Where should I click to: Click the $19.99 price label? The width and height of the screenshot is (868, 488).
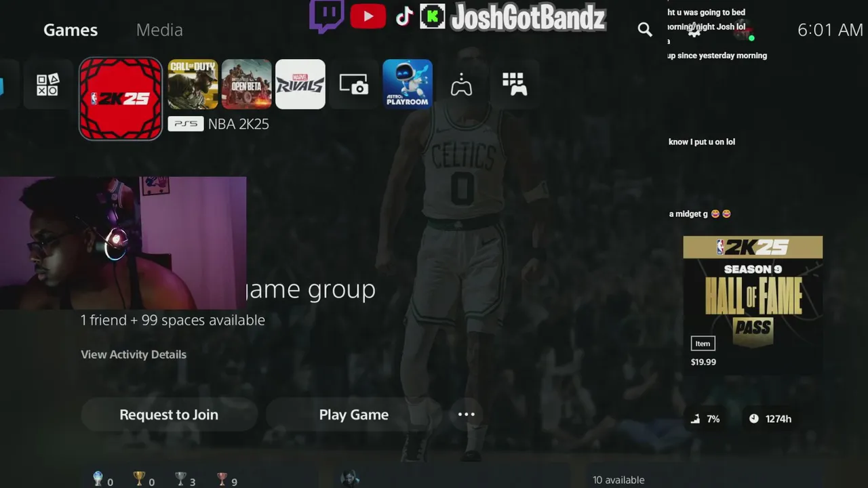coord(703,362)
